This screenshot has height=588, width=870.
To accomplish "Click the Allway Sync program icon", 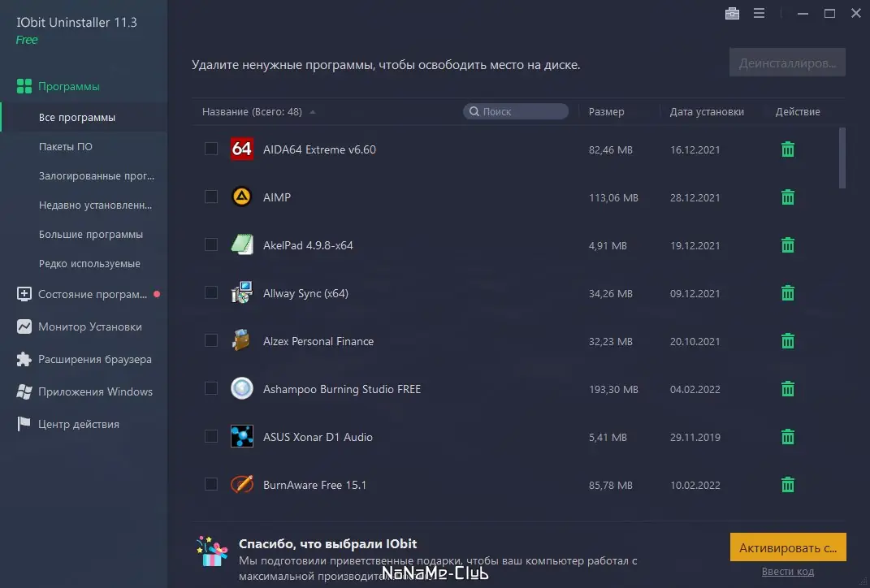I will pyautogui.click(x=242, y=292).
